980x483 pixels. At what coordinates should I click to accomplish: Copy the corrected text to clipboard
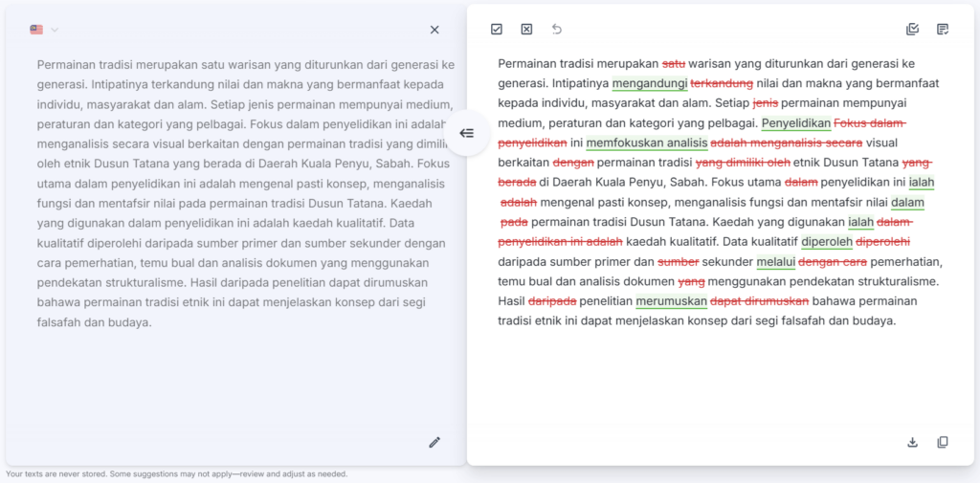tap(943, 442)
